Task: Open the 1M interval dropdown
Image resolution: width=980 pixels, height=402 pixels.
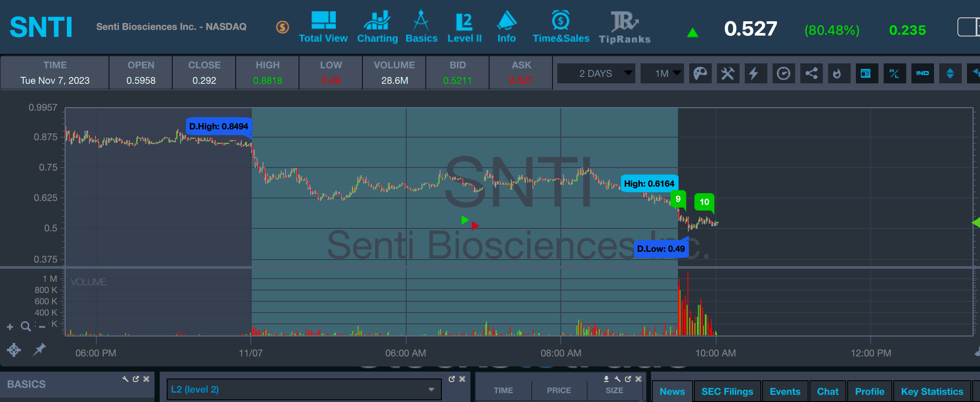Action: pyautogui.click(x=662, y=73)
